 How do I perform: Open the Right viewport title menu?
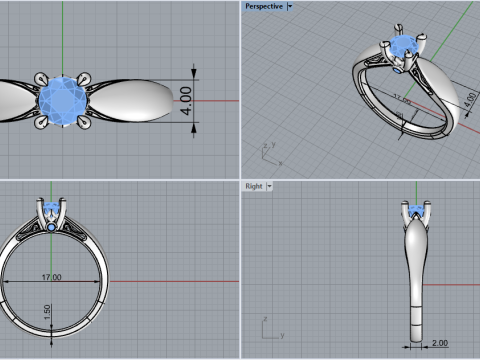point(254,186)
